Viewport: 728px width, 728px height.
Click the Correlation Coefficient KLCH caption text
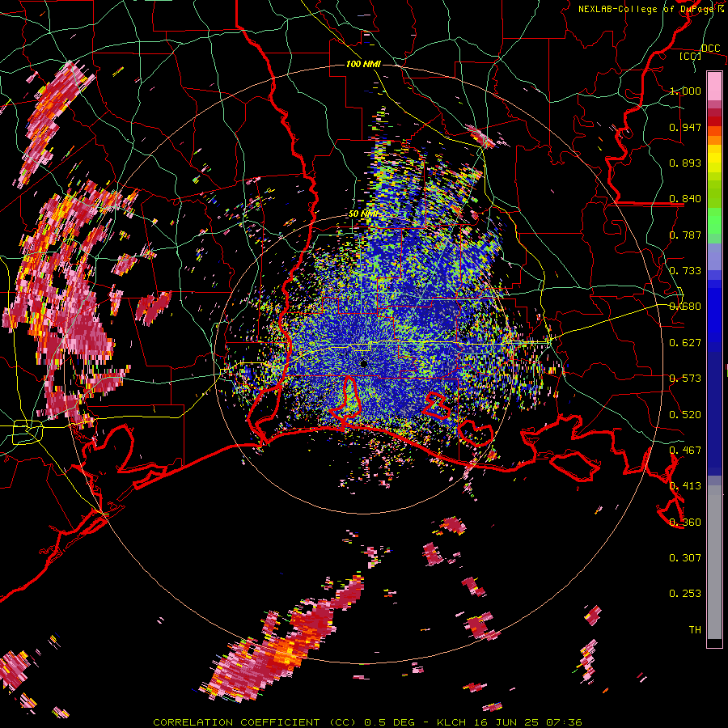pos(367,722)
